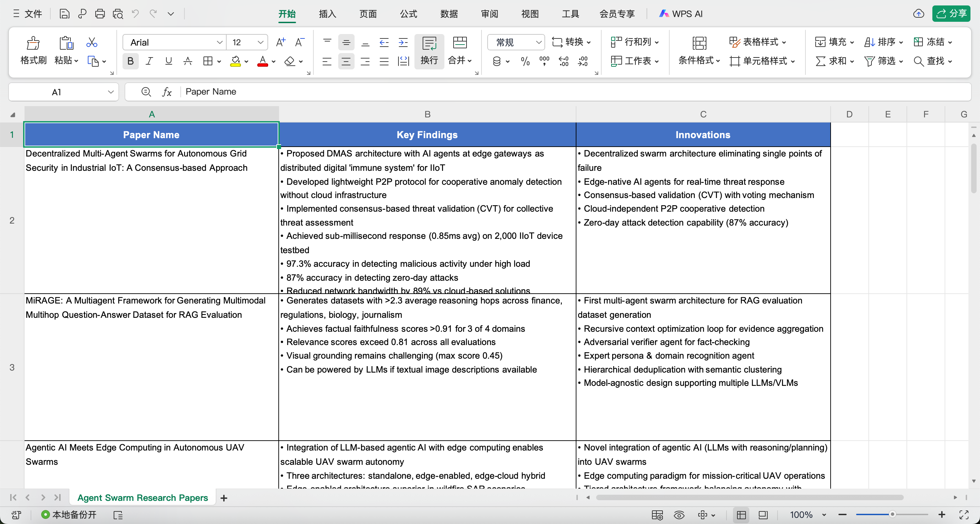
Task: Open WPS AI from the menu bar
Action: (x=681, y=14)
